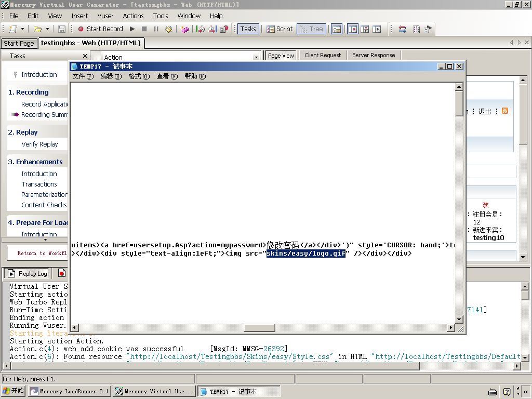Viewport: 532px width, 399px height.
Task: Click the Pause icon
Action: point(156,29)
